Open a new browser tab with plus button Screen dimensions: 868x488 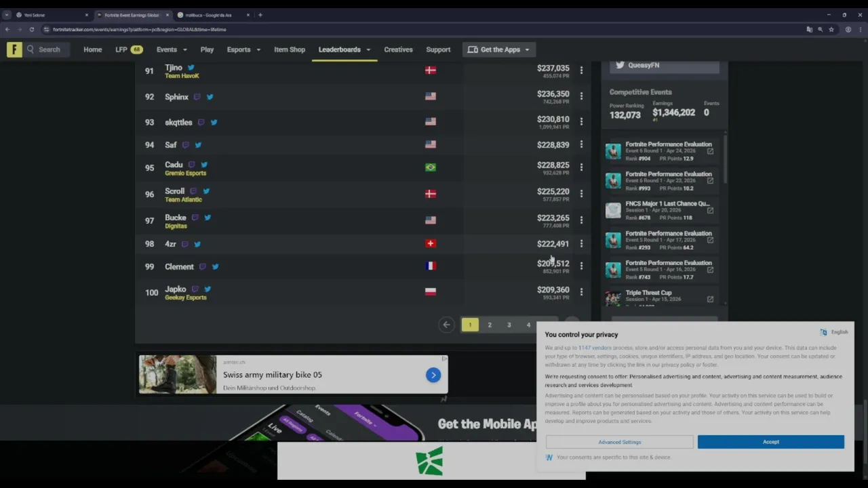pos(260,15)
